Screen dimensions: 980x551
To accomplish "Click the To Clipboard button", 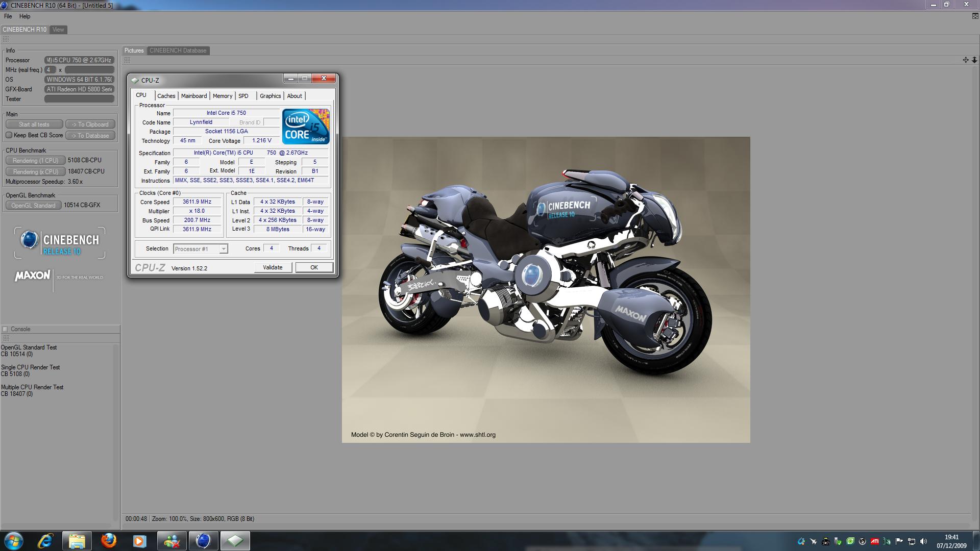I will [90, 124].
